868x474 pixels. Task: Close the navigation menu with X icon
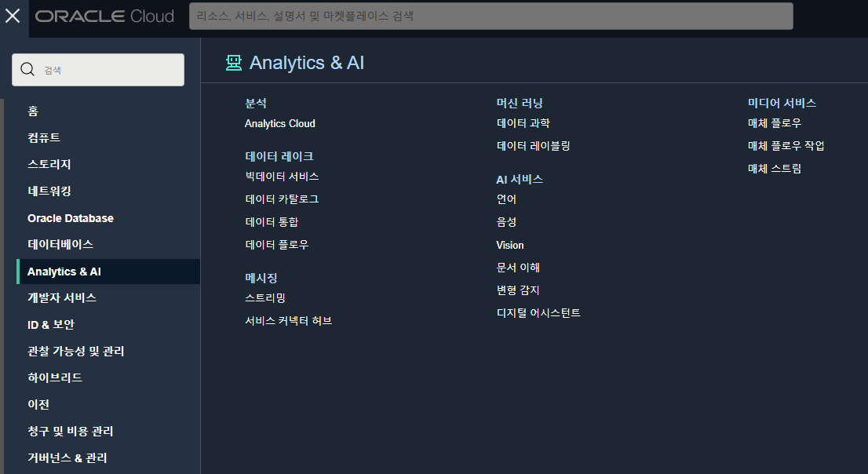click(x=13, y=16)
